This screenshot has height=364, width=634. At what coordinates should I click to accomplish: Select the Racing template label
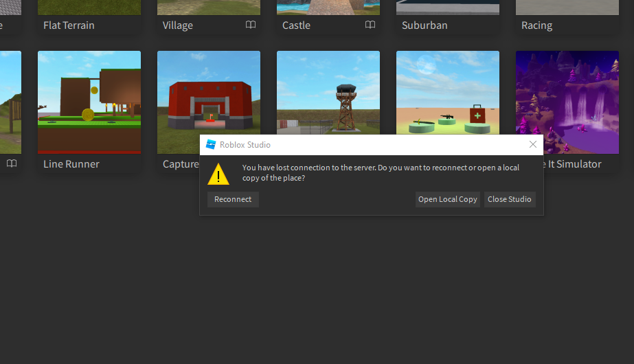536,25
